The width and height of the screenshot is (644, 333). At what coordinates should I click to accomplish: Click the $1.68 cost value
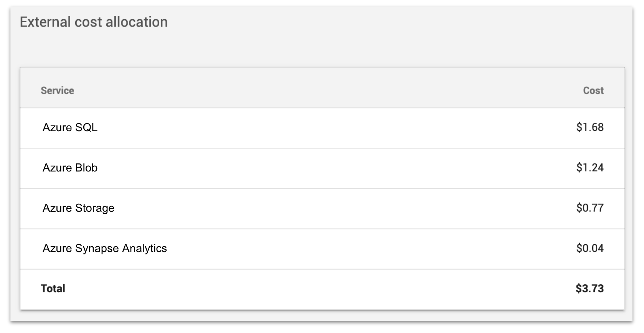[x=590, y=127]
